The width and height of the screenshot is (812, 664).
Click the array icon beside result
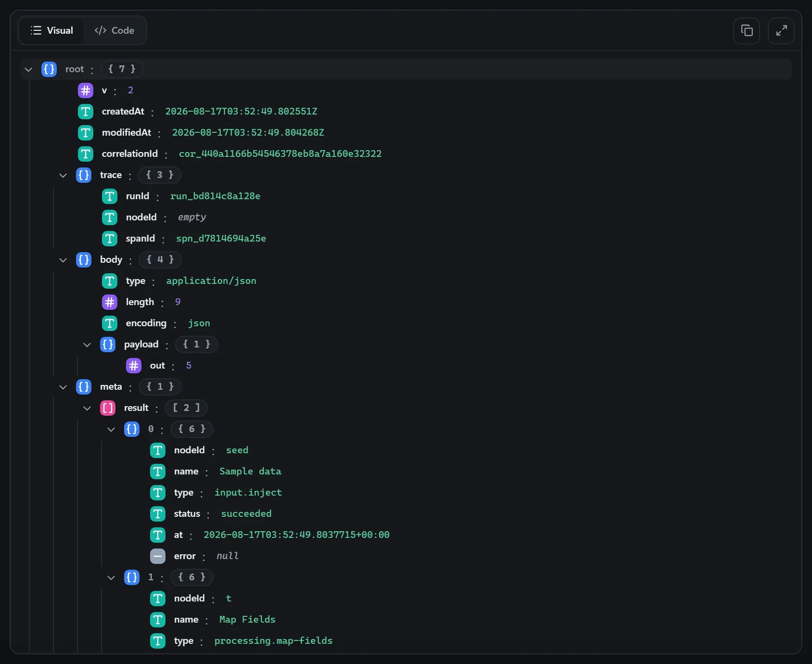[x=108, y=408]
